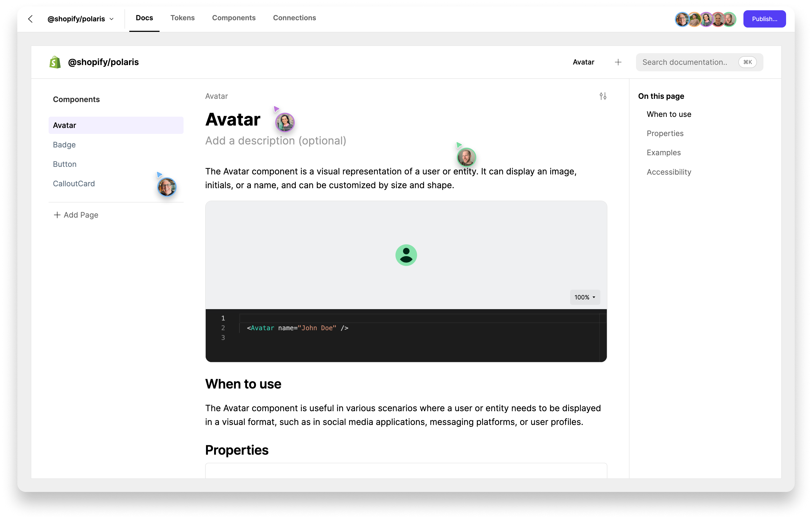Click the last collaborator avatar with green ring
This screenshot has height=520, width=812.
pos(729,19)
